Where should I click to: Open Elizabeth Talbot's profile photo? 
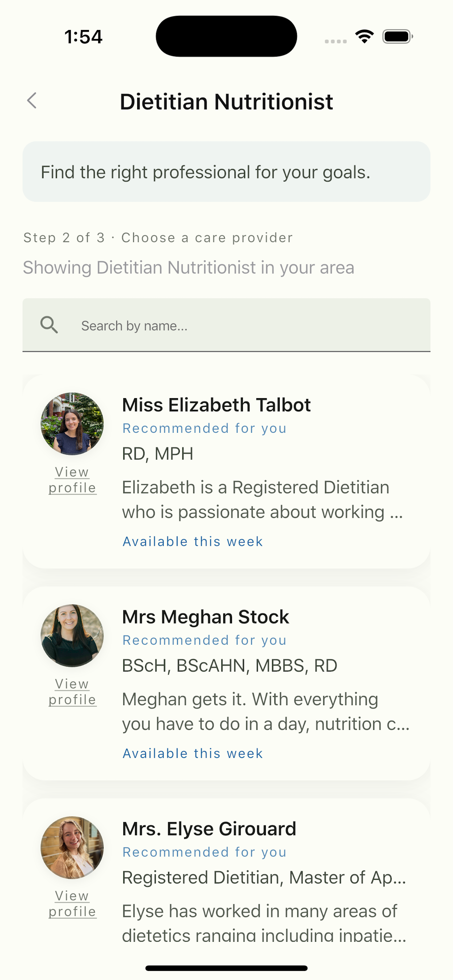pyautogui.click(x=72, y=424)
